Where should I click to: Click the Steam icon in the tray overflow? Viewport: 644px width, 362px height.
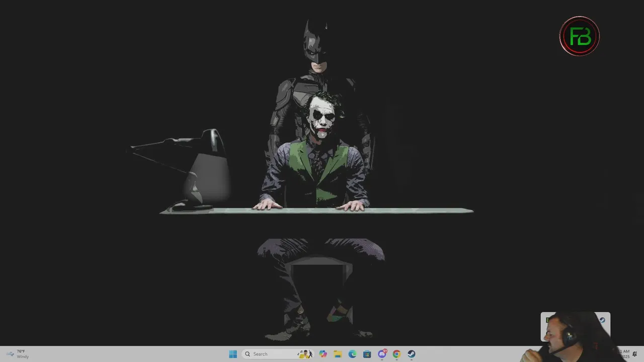click(x=602, y=320)
